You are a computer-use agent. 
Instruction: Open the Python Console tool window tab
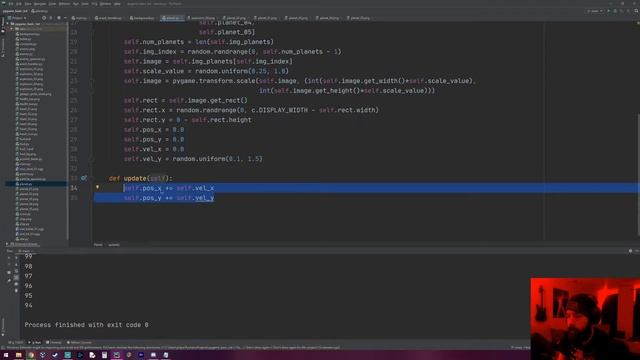79,342
